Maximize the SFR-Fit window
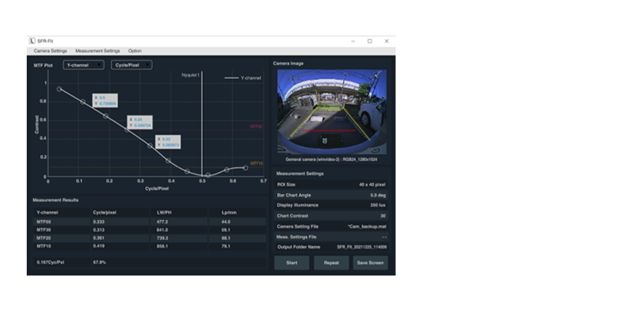 [x=369, y=41]
